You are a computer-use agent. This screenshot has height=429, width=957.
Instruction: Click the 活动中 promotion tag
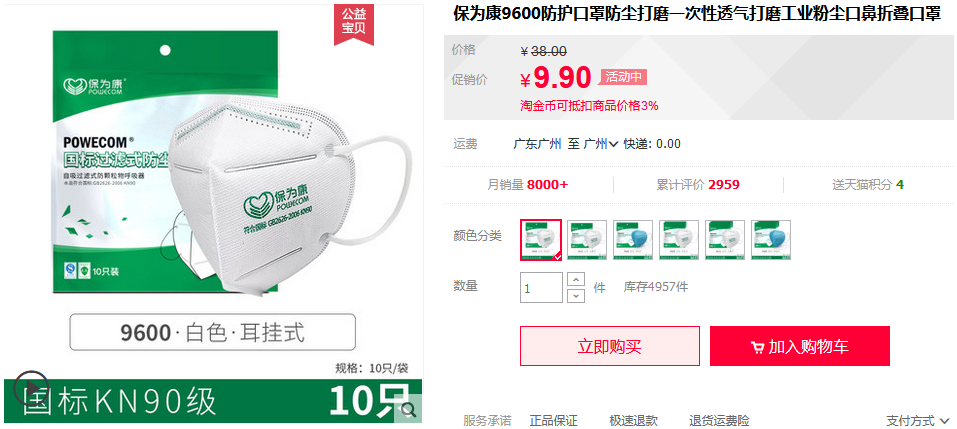click(x=623, y=77)
